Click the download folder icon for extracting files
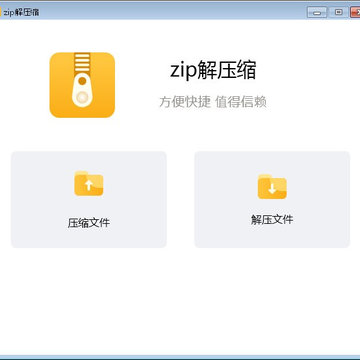The image size is (360, 360). [272, 187]
